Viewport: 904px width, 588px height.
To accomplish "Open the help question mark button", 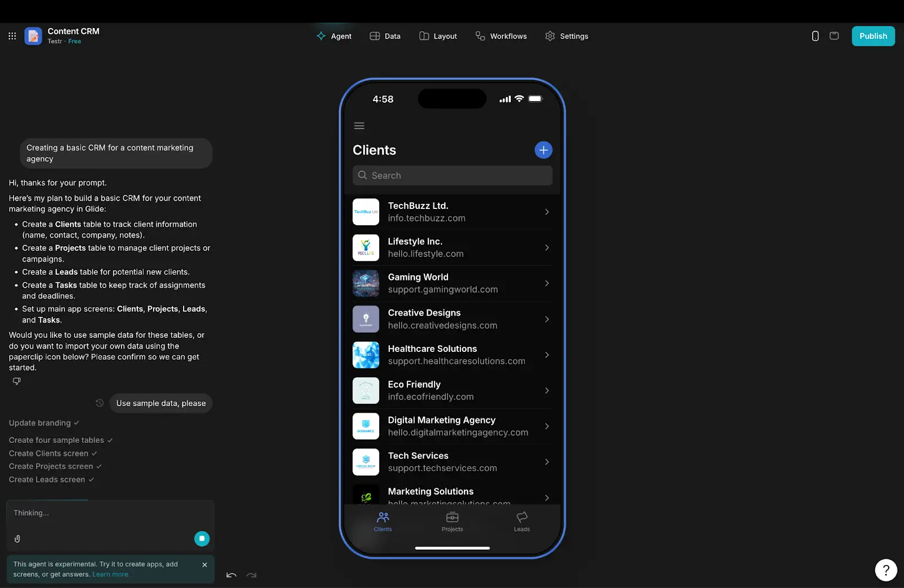I will [x=885, y=570].
